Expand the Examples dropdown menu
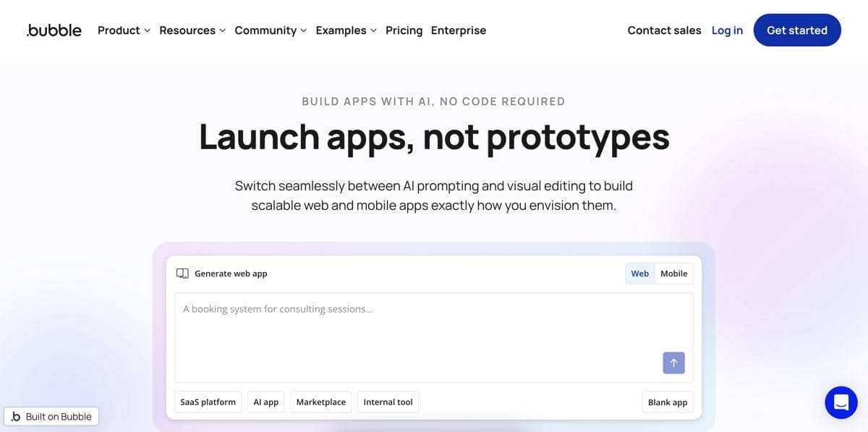 pos(346,30)
